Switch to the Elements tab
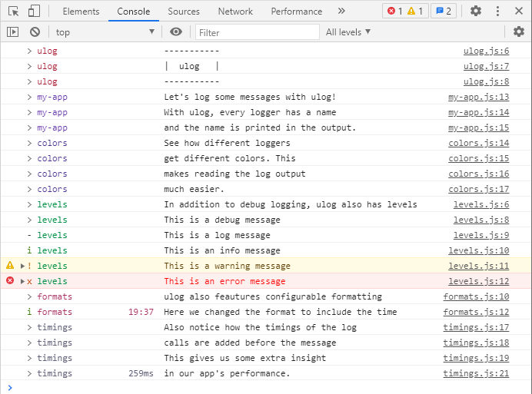 pyautogui.click(x=81, y=12)
